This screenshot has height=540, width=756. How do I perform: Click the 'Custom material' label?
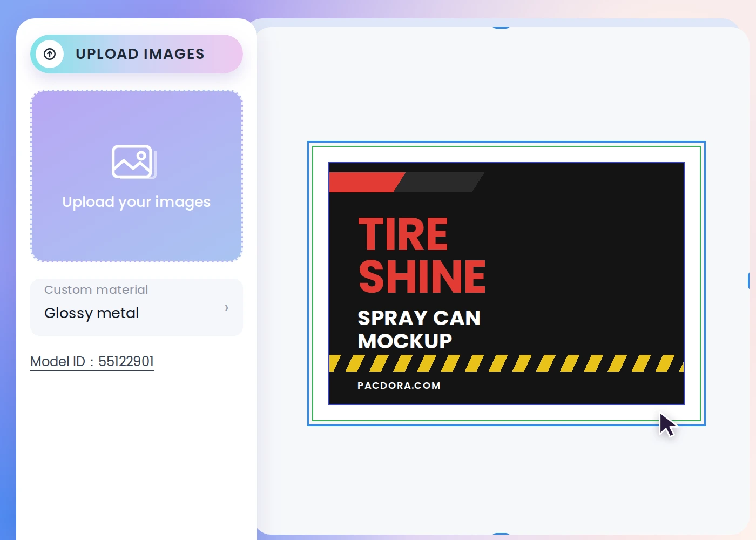click(96, 290)
